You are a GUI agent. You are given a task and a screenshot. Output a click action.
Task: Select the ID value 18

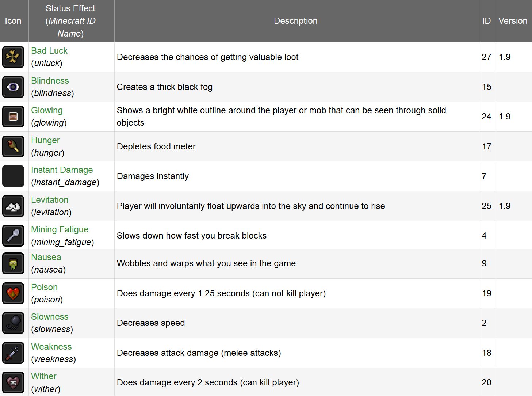coord(486,353)
